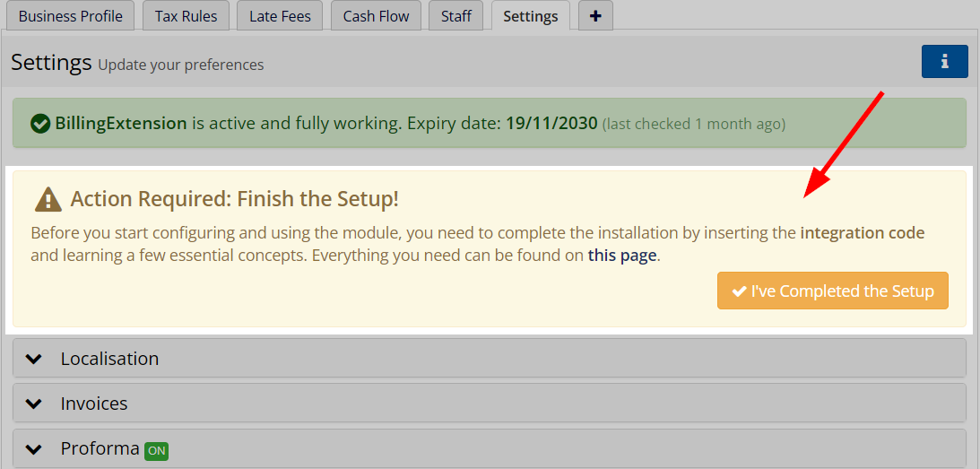Expand the Invoices section chevron

[x=34, y=404]
